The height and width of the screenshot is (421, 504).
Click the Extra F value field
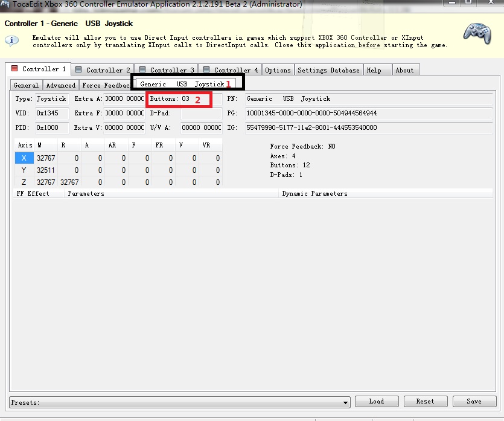click(124, 113)
